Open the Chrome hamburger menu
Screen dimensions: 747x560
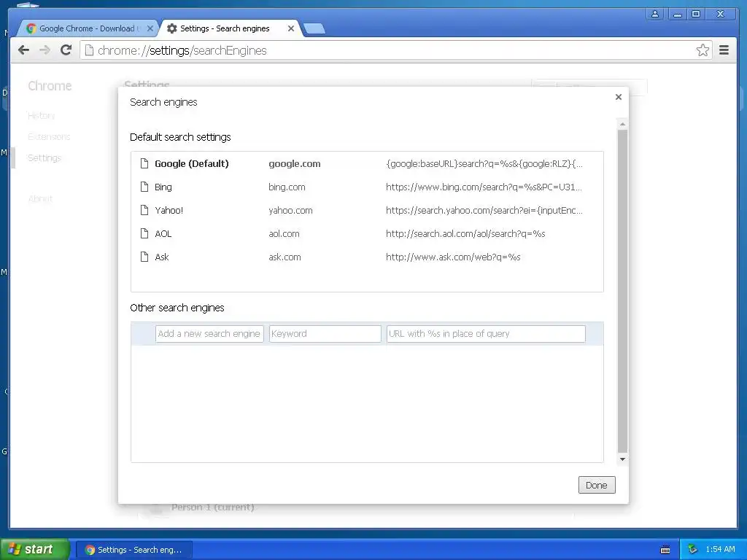click(x=724, y=50)
